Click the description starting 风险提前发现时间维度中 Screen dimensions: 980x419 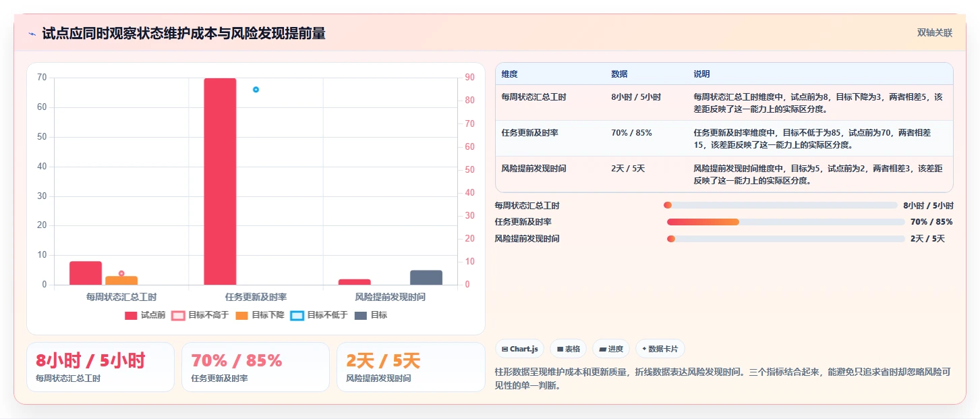click(x=818, y=175)
